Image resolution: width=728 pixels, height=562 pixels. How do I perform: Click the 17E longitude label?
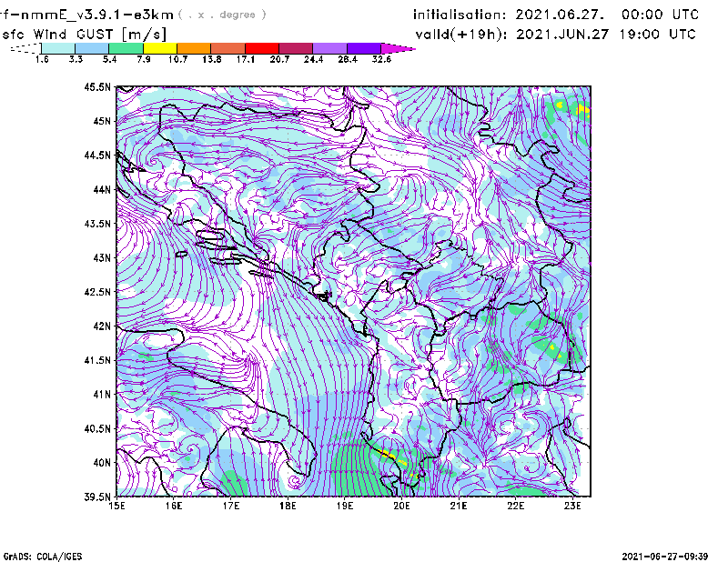click(x=231, y=506)
